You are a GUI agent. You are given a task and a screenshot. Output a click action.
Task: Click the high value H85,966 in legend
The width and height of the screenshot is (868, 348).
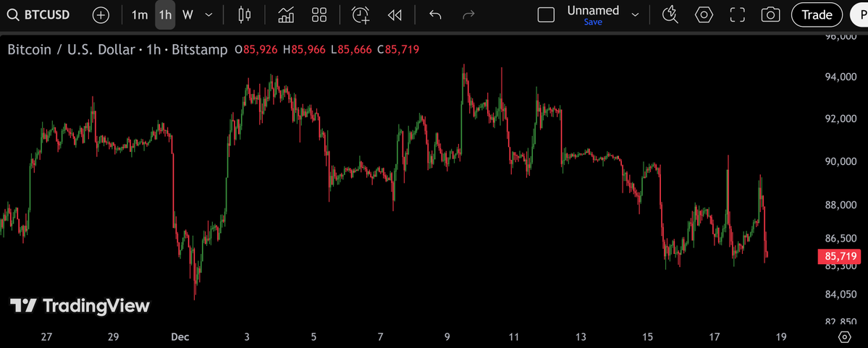[x=304, y=50]
